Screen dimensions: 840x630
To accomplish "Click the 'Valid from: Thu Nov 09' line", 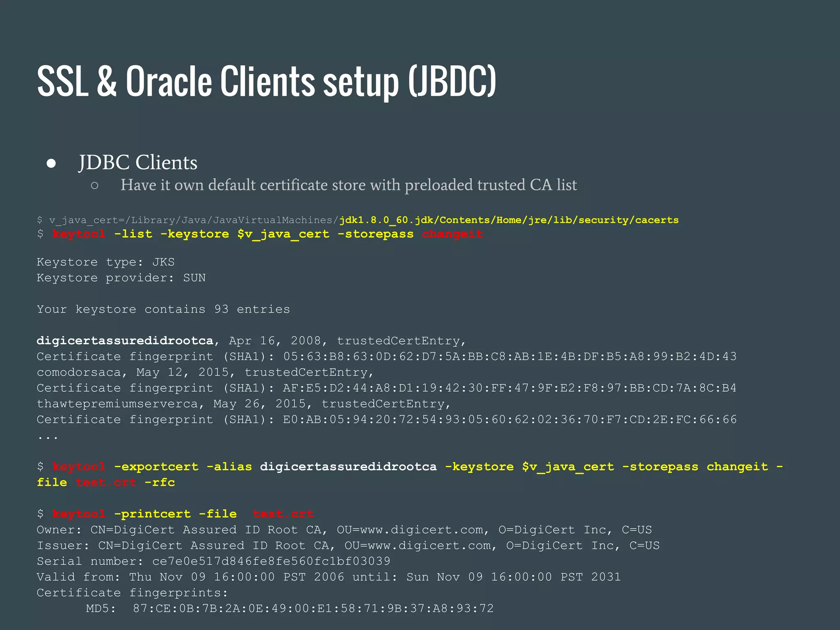I will coord(329,577).
